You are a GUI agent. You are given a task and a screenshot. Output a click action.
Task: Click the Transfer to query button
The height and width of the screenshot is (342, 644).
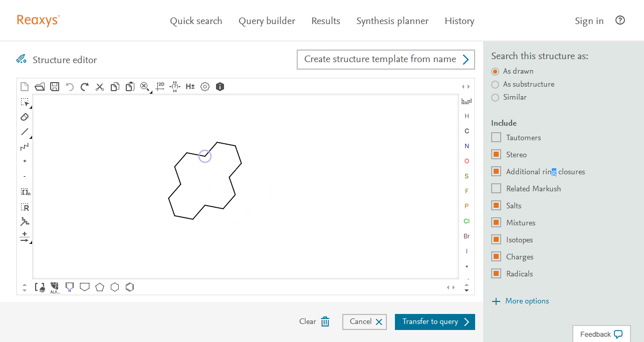435,322
